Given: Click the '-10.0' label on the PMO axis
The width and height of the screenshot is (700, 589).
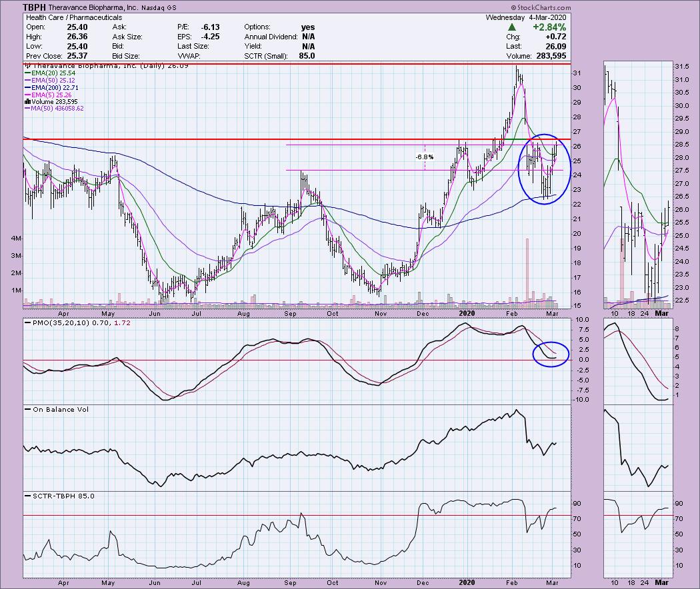Looking at the screenshot, I should click(x=581, y=400).
